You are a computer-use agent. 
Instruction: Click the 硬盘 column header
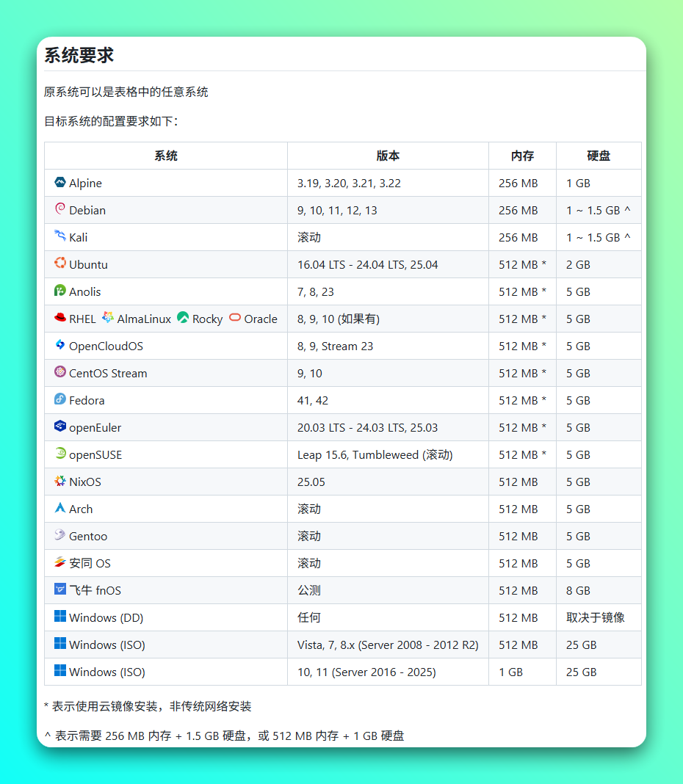[599, 156]
